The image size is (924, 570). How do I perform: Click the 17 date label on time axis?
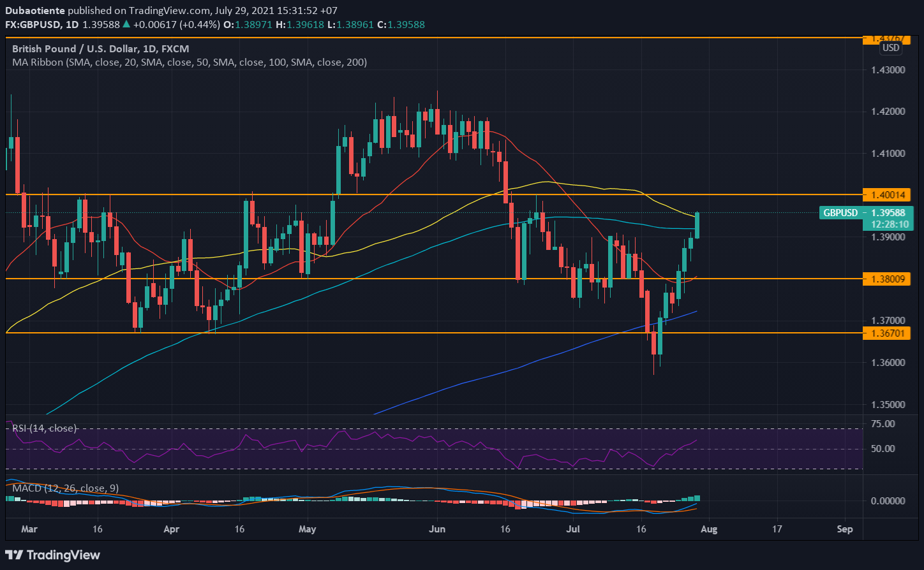pyautogui.click(x=777, y=529)
